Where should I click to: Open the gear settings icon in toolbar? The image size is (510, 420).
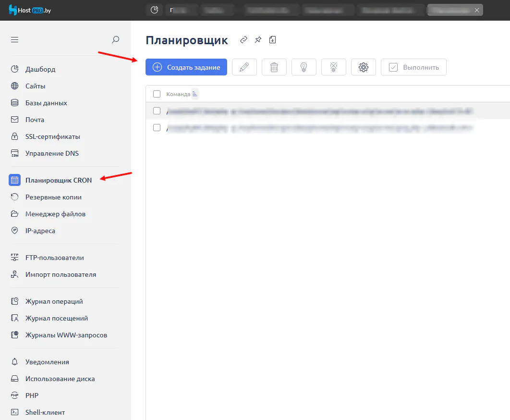pyautogui.click(x=363, y=67)
